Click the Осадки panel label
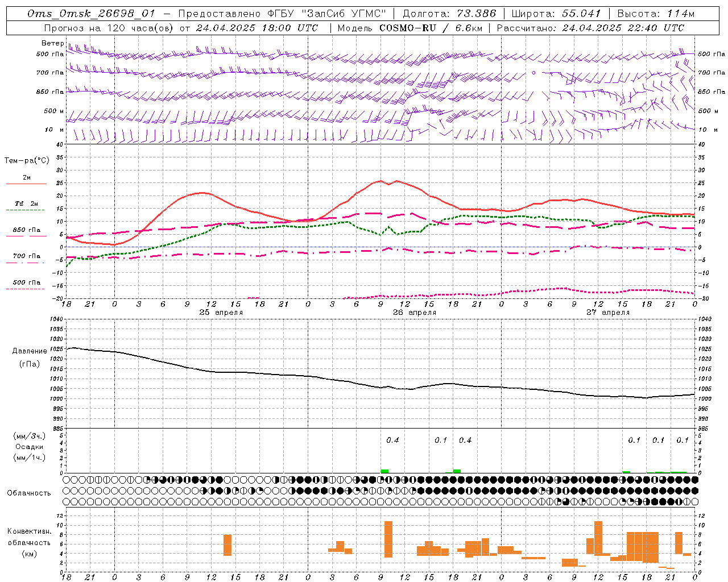This screenshot has width=728, height=582. [30, 447]
